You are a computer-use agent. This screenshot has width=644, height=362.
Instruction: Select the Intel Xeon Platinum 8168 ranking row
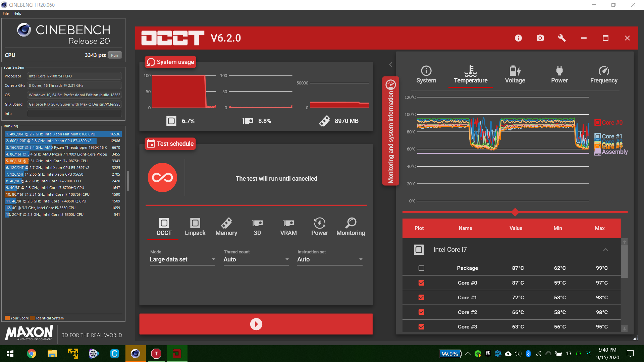tap(63, 134)
